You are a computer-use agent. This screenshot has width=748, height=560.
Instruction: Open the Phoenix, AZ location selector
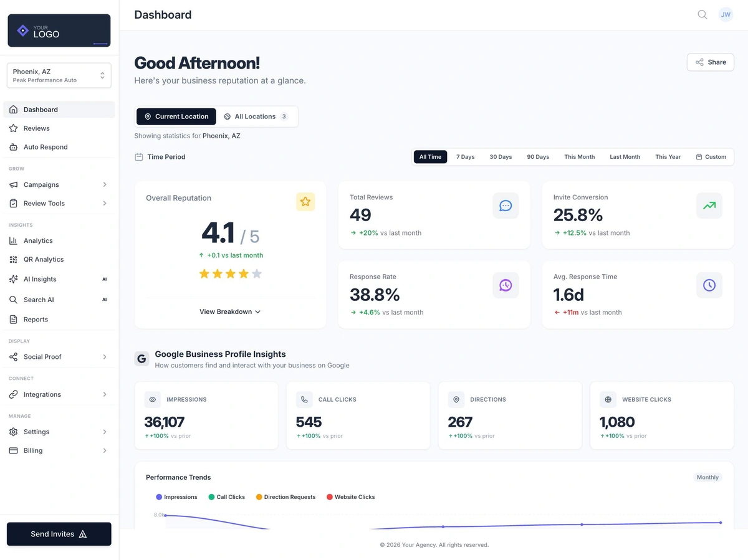59,75
